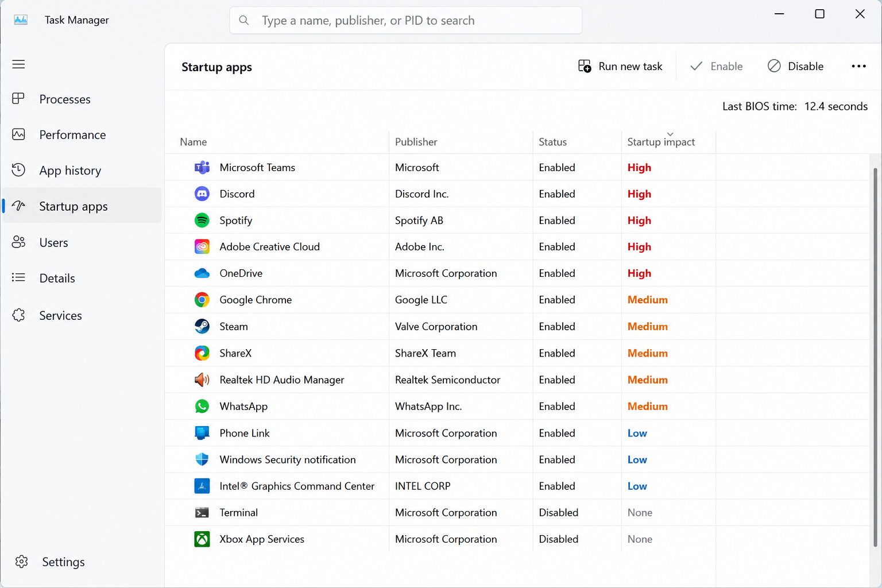Click the Low impact for Phone Link
The height and width of the screenshot is (588, 882).
(637, 433)
